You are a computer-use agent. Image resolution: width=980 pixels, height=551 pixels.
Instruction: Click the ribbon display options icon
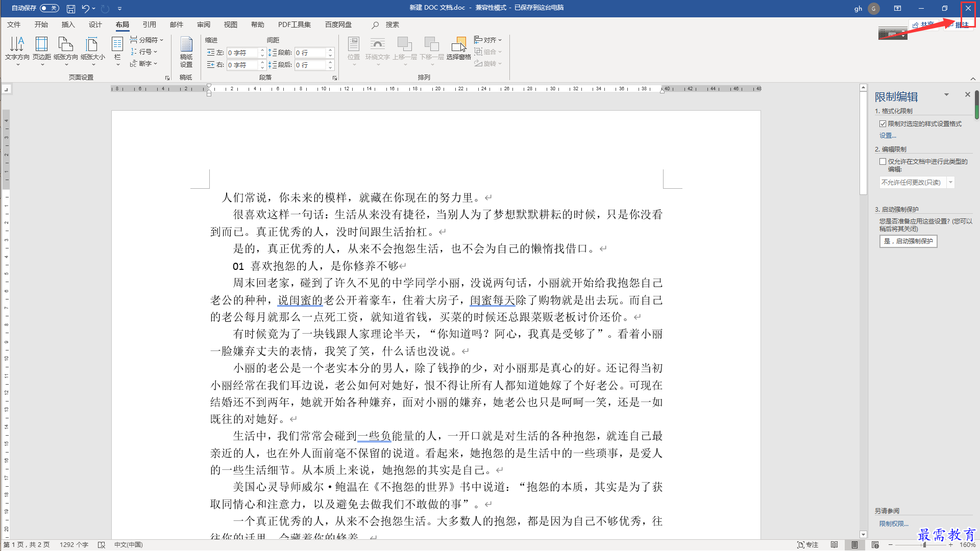coord(897,8)
